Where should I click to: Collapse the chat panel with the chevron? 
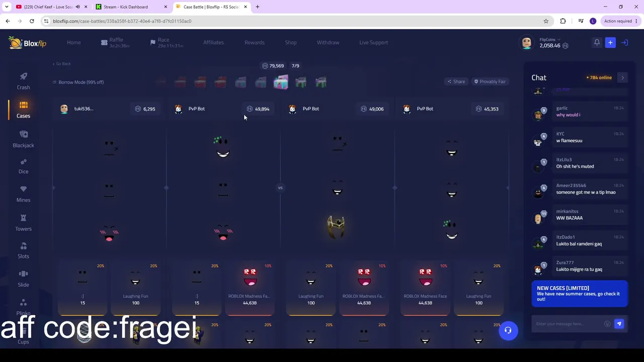pyautogui.click(x=622, y=78)
